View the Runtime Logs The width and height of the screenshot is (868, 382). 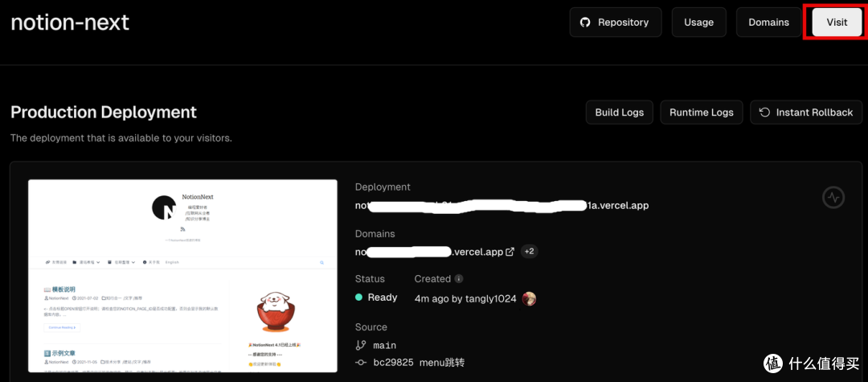pyautogui.click(x=702, y=113)
